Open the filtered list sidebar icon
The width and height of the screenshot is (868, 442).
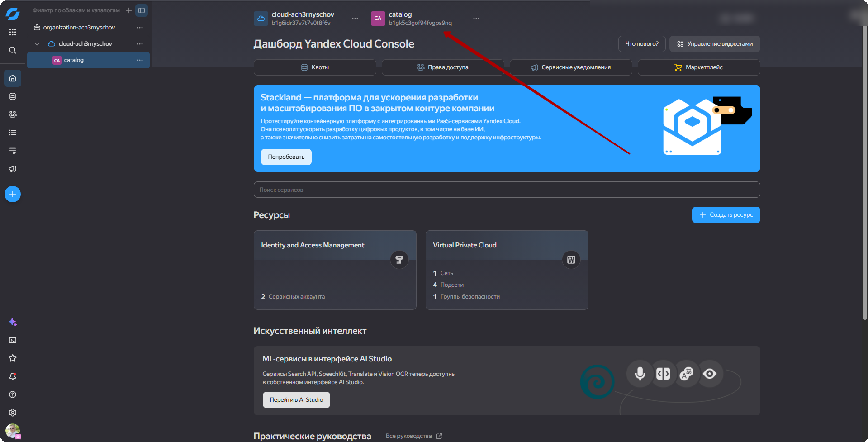click(13, 151)
